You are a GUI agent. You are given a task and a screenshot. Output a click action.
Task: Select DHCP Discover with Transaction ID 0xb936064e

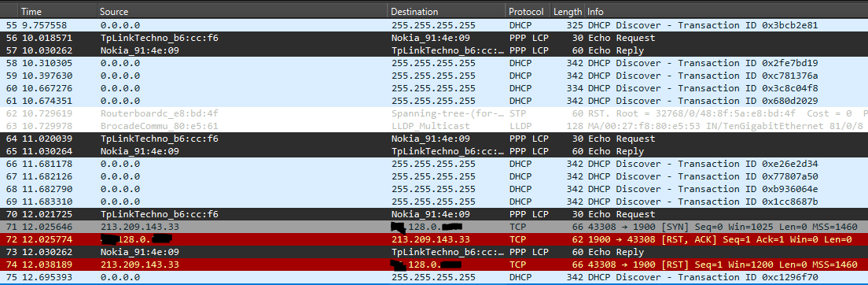coord(434,189)
